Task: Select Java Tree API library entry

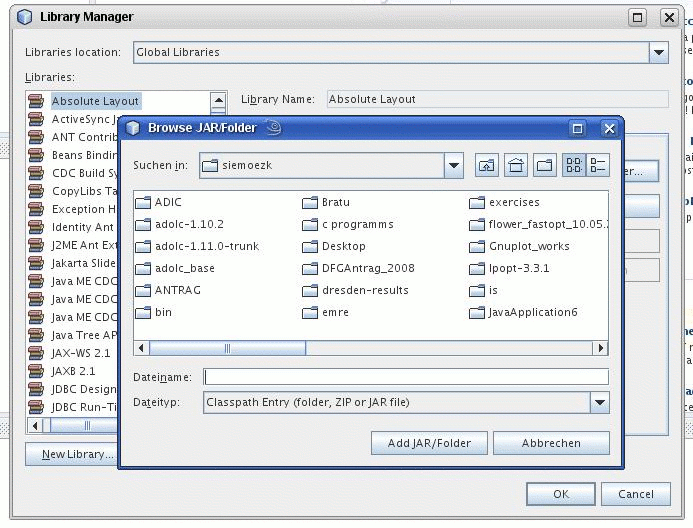Action: pos(73,335)
